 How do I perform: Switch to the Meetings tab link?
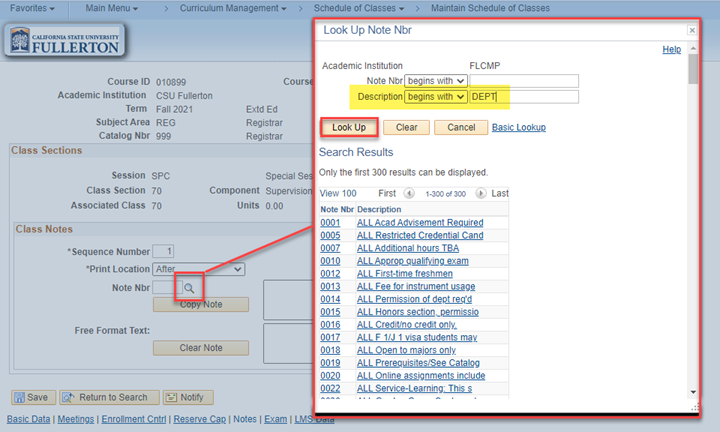(76, 419)
